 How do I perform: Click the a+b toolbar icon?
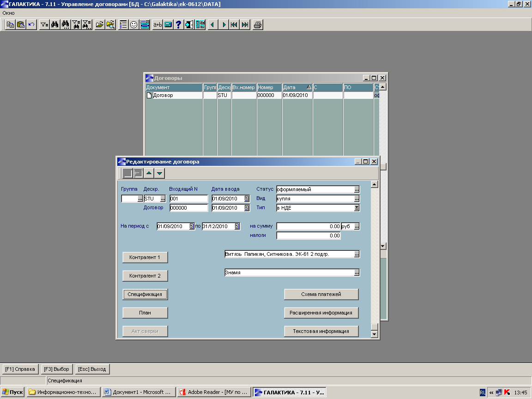(x=157, y=25)
